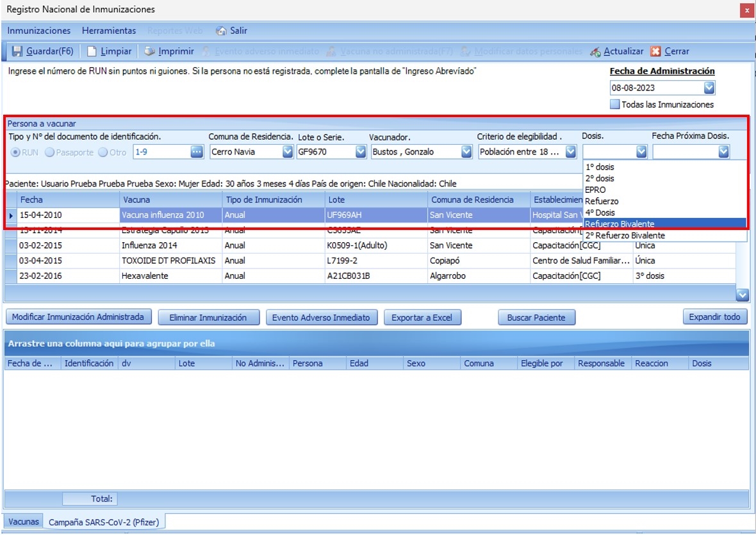
Task: Choose 4° Dosis from the list
Action: click(664, 213)
